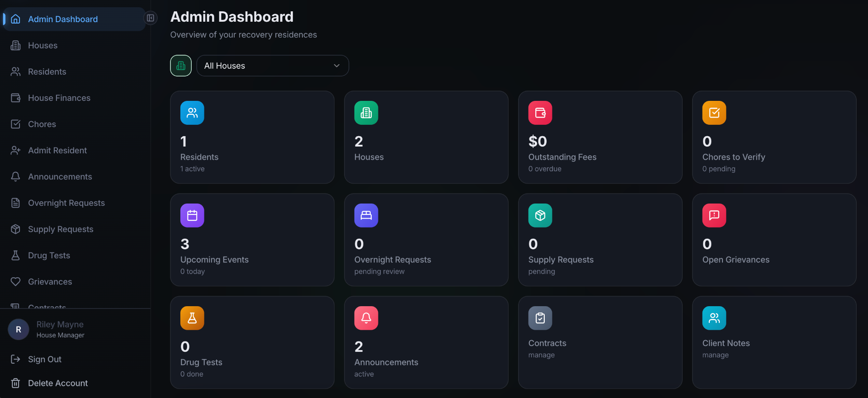Click the Announcements "active" subtext
The image size is (868, 398).
coord(364,374)
